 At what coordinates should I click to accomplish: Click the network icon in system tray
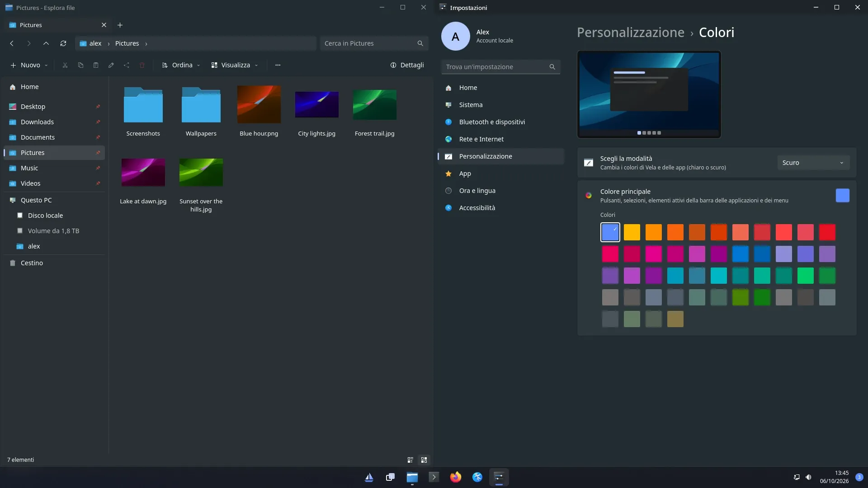(x=796, y=477)
